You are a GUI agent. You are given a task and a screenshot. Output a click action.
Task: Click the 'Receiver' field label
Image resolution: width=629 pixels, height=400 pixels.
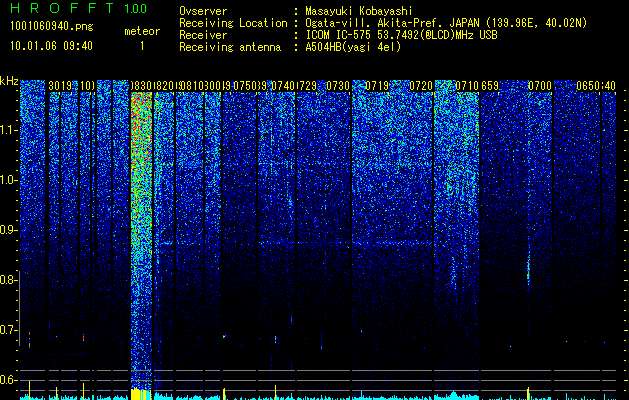[x=203, y=35]
